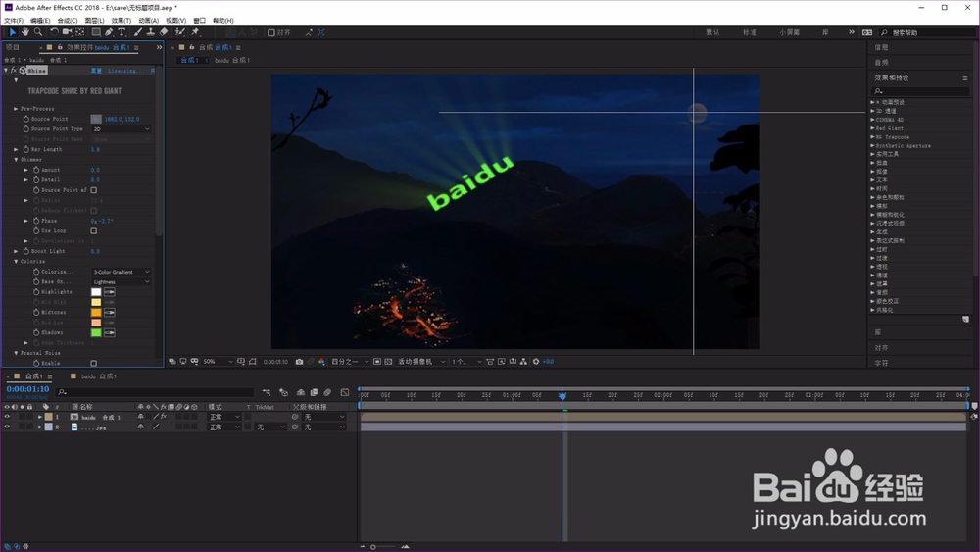Expand layer 1 baidu 合成 1 properties
The image size is (980, 552).
40,417
